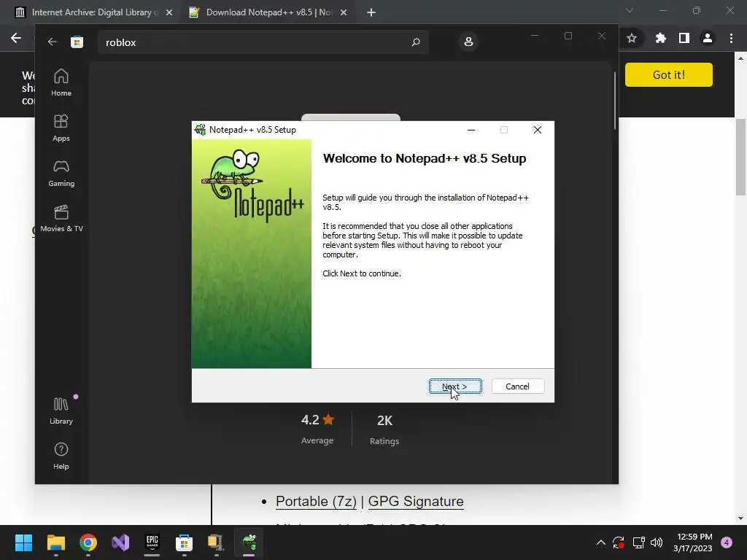Screen dimensions: 747x560
Task: Open Epic Games Launcher from taskbar
Action: point(152,542)
